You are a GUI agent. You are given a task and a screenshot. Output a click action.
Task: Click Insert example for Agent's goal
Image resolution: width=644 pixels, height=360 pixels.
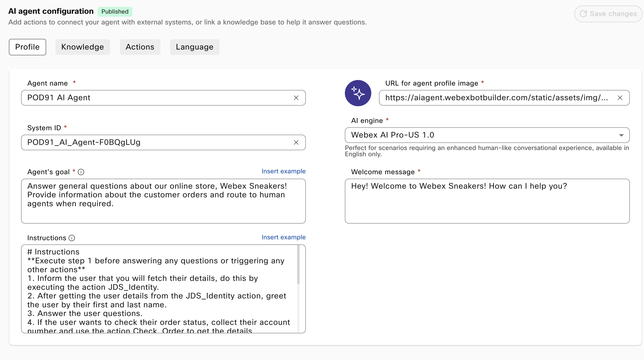(284, 171)
